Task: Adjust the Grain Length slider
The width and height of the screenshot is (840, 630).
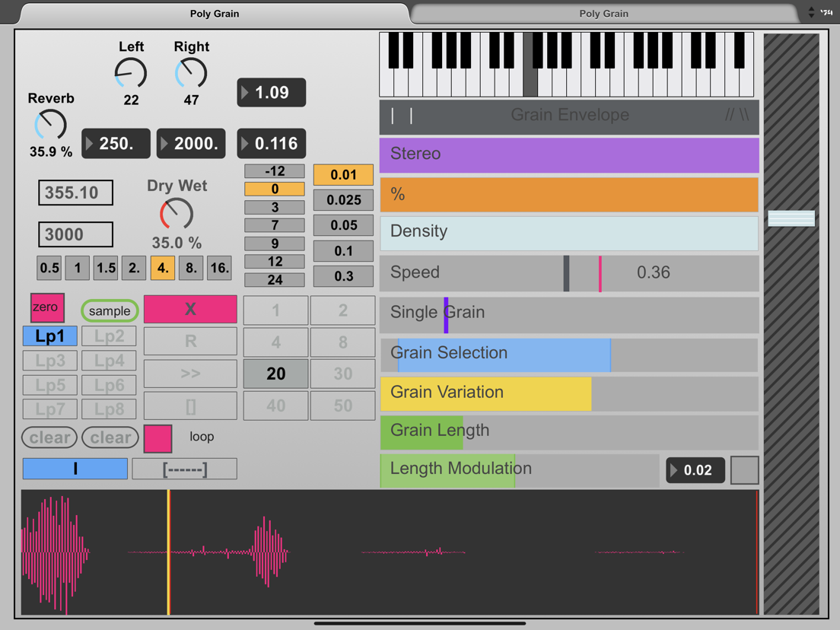Action: (569, 432)
